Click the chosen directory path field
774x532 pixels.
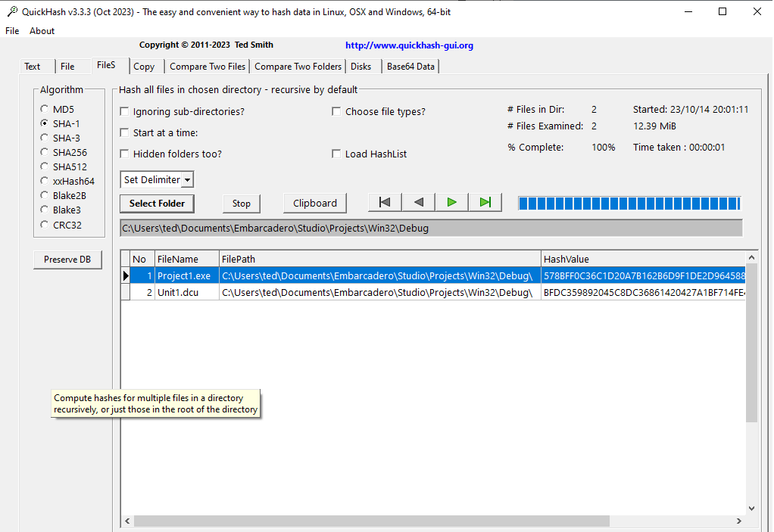point(431,228)
